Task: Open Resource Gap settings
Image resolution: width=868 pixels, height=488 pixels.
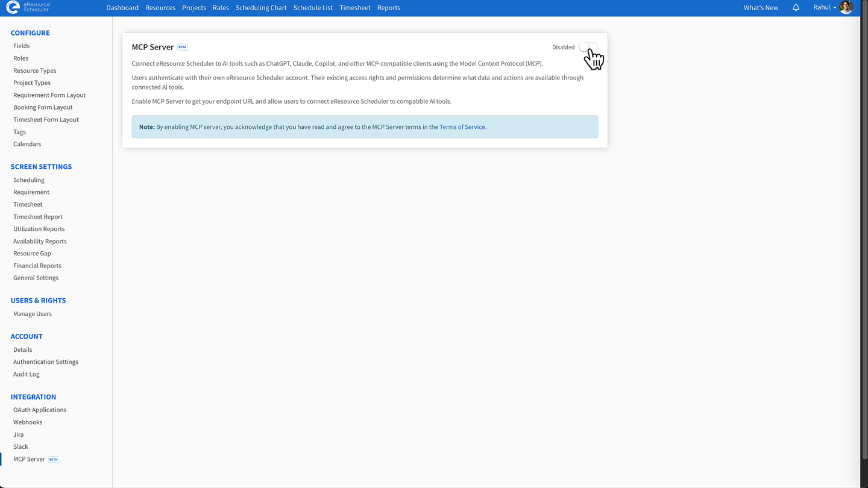Action: (32, 254)
